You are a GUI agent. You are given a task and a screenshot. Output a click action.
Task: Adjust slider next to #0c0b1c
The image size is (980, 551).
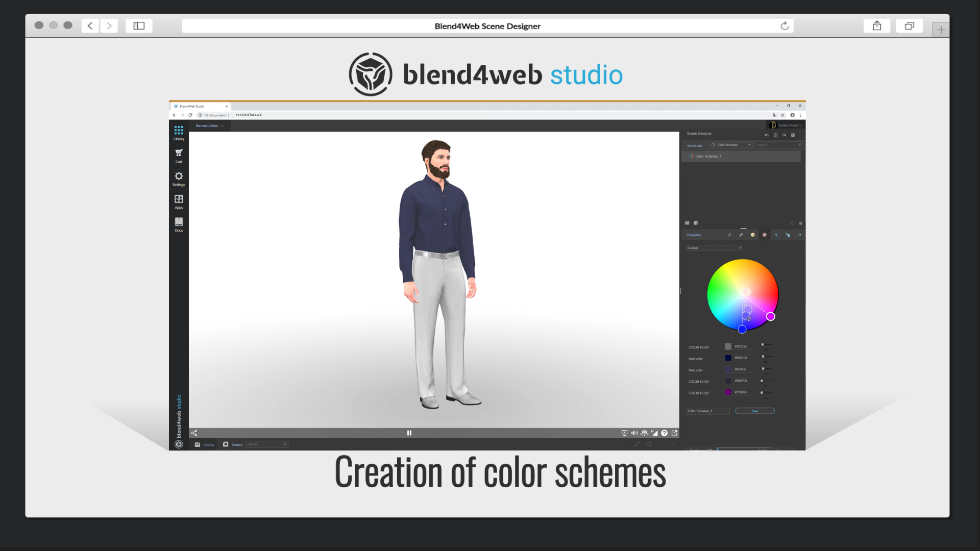pos(766,368)
